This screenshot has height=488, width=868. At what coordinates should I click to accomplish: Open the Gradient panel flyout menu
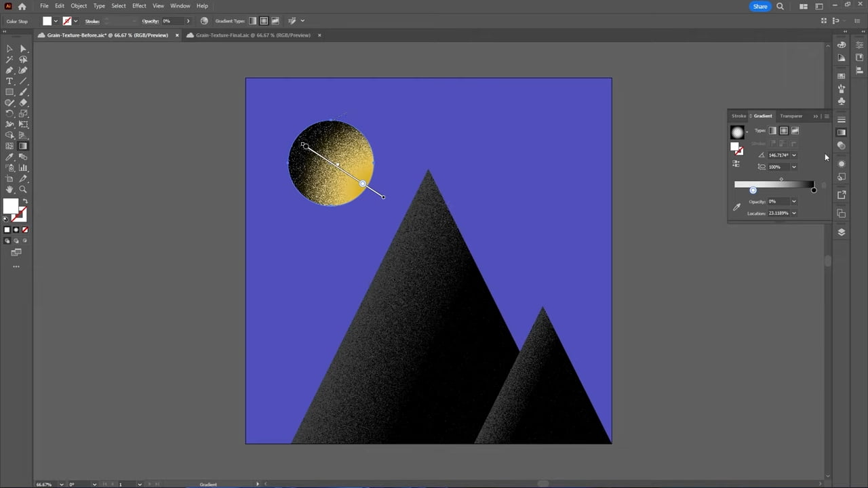[x=827, y=116]
